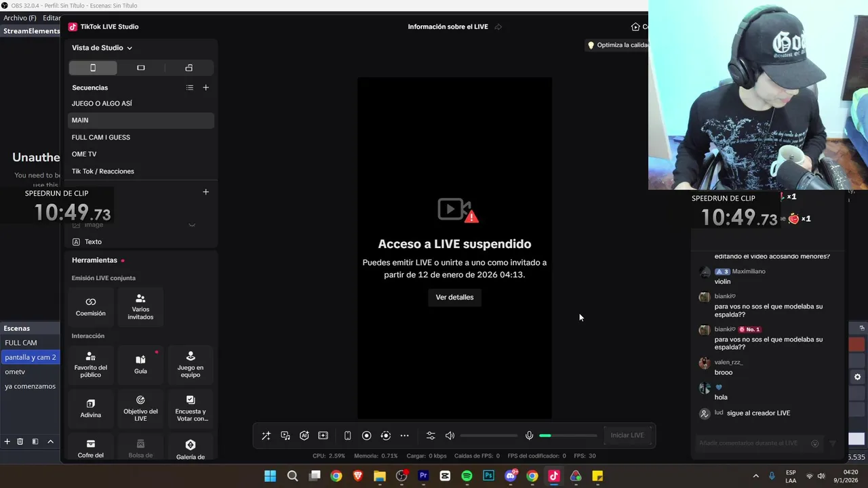The height and width of the screenshot is (488, 868).
Task: Click replay capture icon in bottom toolbar
Action: [386, 436]
